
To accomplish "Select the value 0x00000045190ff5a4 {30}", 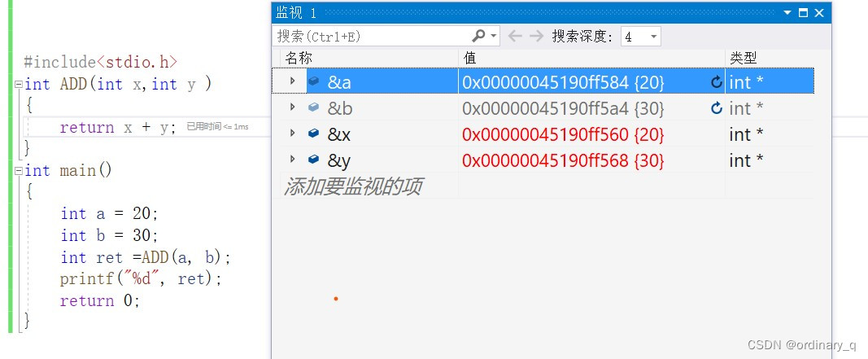I will [x=563, y=108].
